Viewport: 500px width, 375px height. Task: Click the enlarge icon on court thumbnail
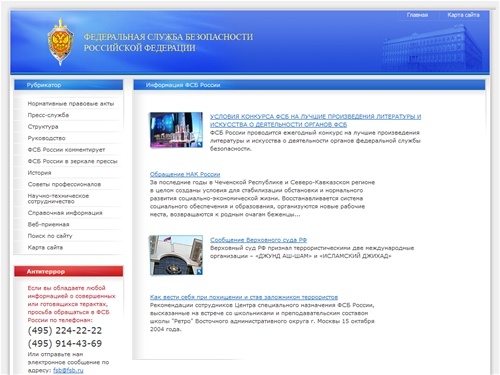[199, 272]
